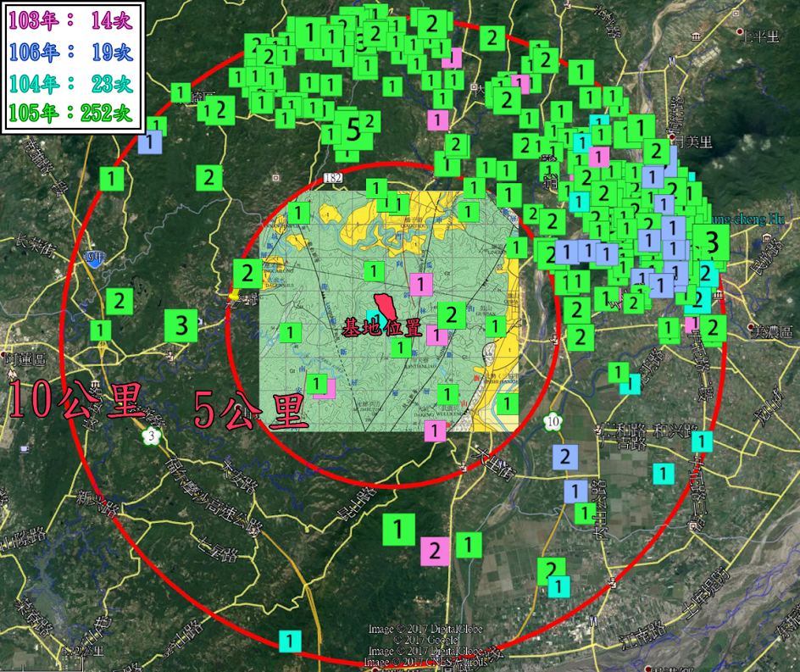The height and width of the screenshot is (672, 800).
Task: Click the museum icon beside 上平里
Action: click(696, 36)
